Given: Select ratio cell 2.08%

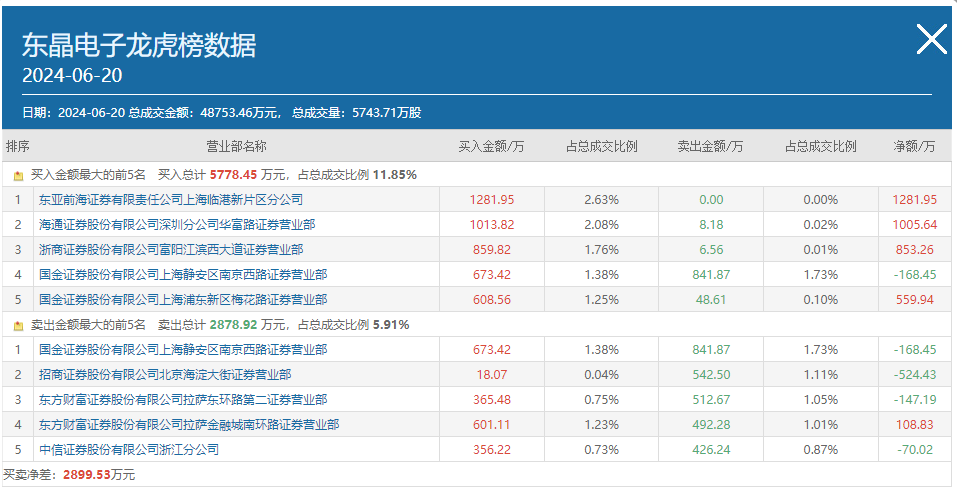Looking at the screenshot, I should click(x=601, y=225).
